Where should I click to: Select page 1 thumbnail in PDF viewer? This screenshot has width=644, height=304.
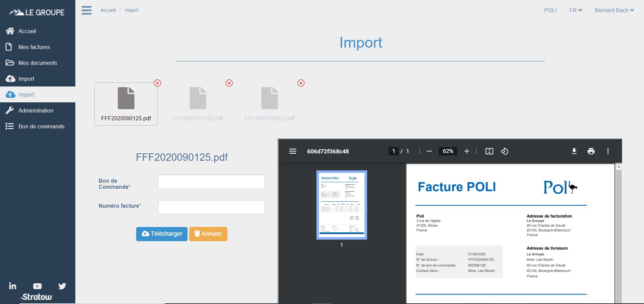click(342, 205)
